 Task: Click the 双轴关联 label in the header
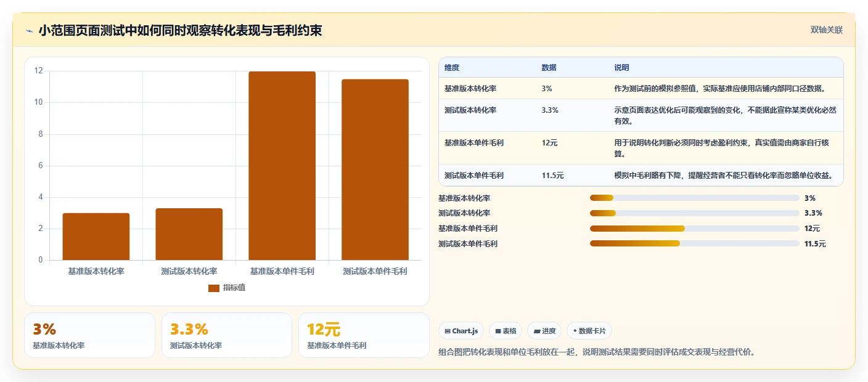pos(826,30)
